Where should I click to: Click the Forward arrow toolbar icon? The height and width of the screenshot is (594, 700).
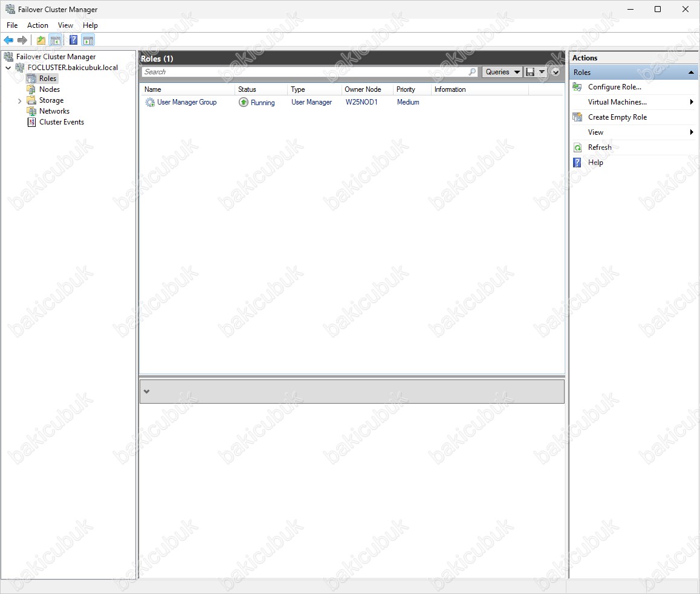coord(22,40)
